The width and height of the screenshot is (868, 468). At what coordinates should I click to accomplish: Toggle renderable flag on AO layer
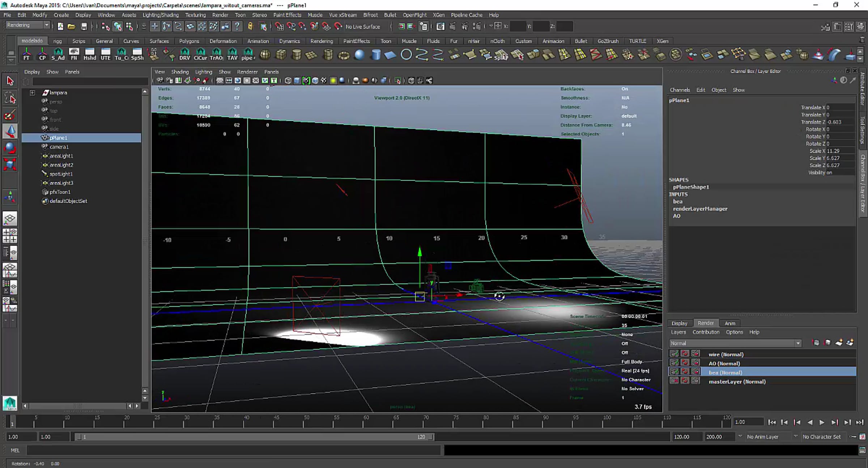point(674,363)
